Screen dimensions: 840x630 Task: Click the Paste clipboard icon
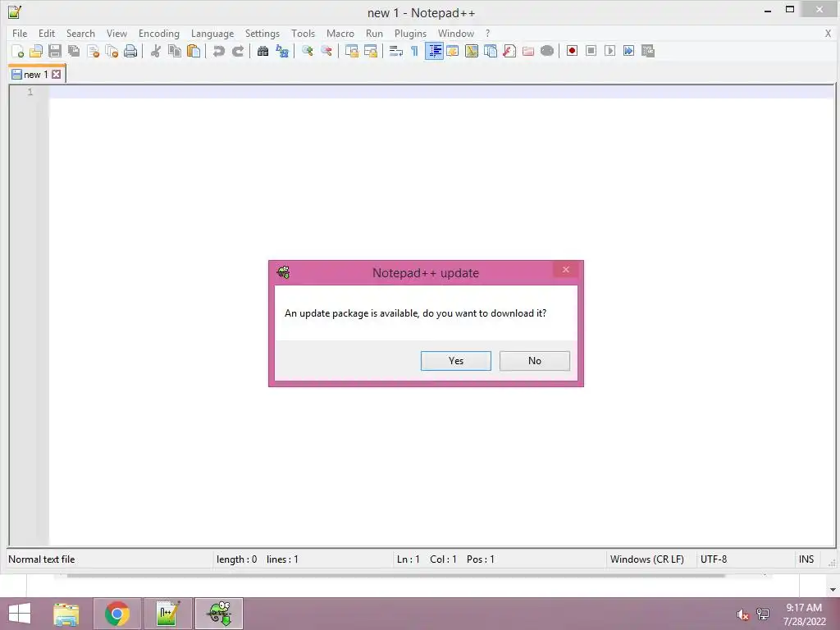(x=194, y=51)
